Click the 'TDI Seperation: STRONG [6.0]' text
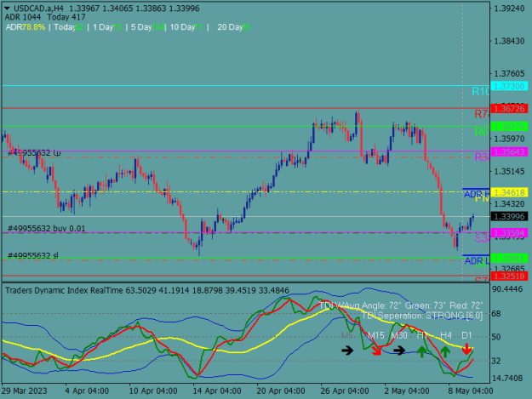 tap(422, 316)
